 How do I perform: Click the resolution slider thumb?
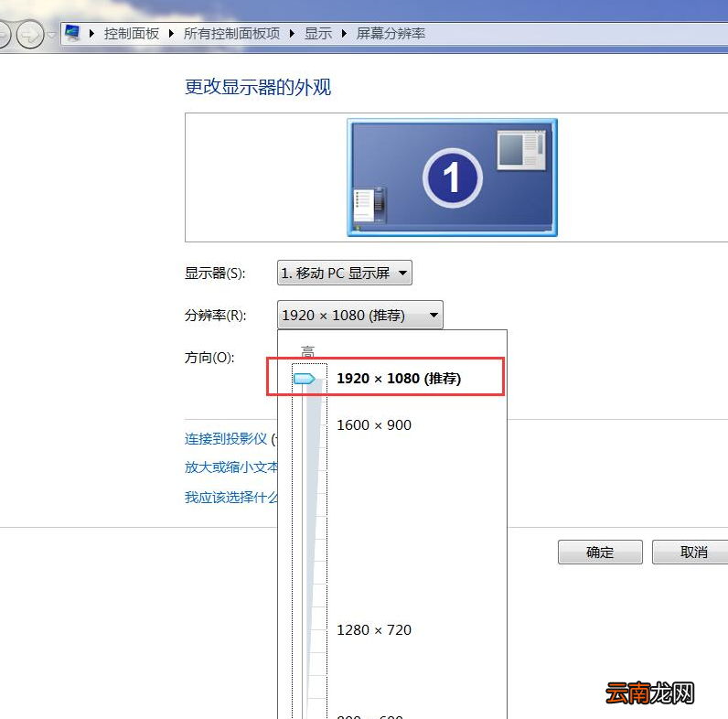(305, 379)
